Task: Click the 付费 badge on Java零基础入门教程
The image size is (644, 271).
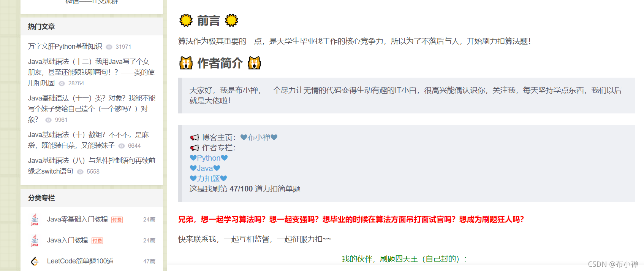Action: [x=117, y=220]
